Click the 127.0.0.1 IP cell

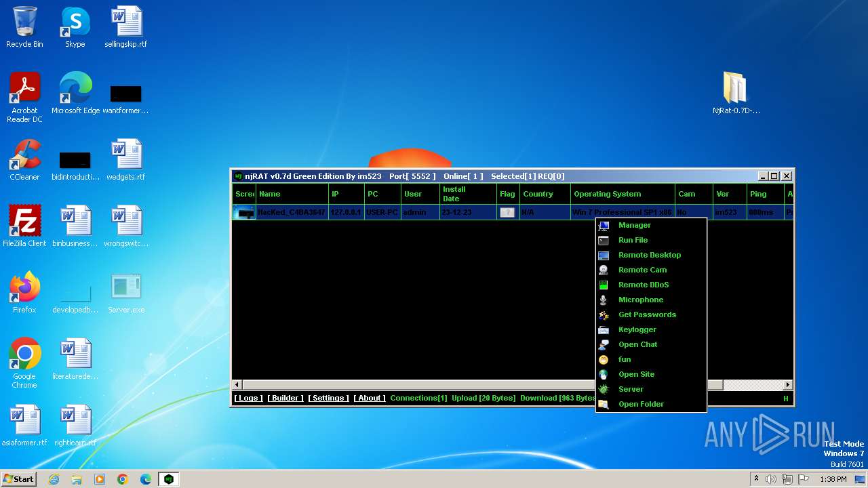tap(347, 212)
